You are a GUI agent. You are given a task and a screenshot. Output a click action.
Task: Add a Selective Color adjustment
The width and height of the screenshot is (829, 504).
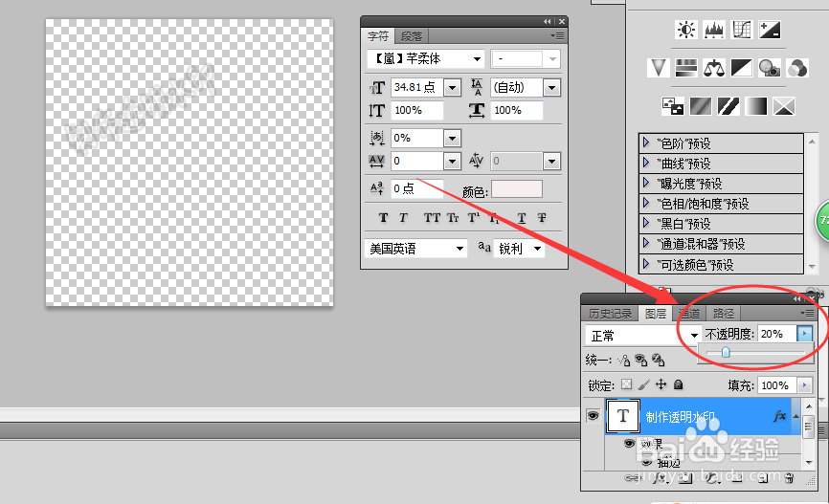pos(784,106)
